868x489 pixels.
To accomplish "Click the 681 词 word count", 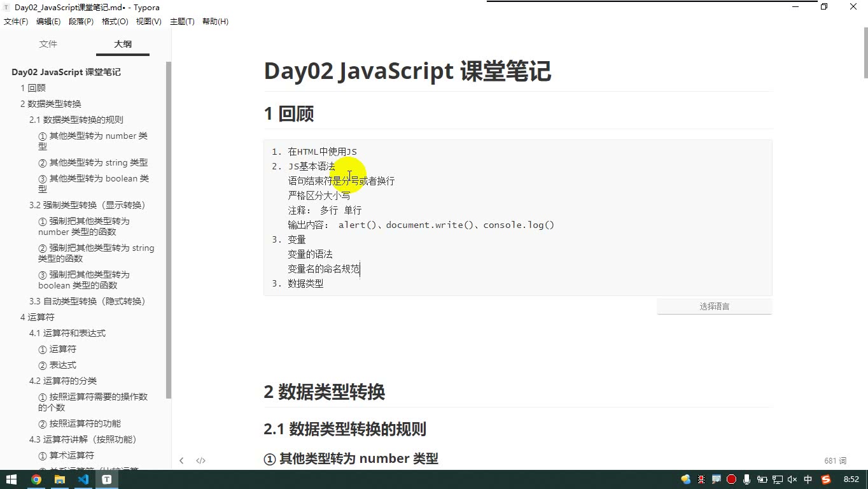I will [x=835, y=460].
